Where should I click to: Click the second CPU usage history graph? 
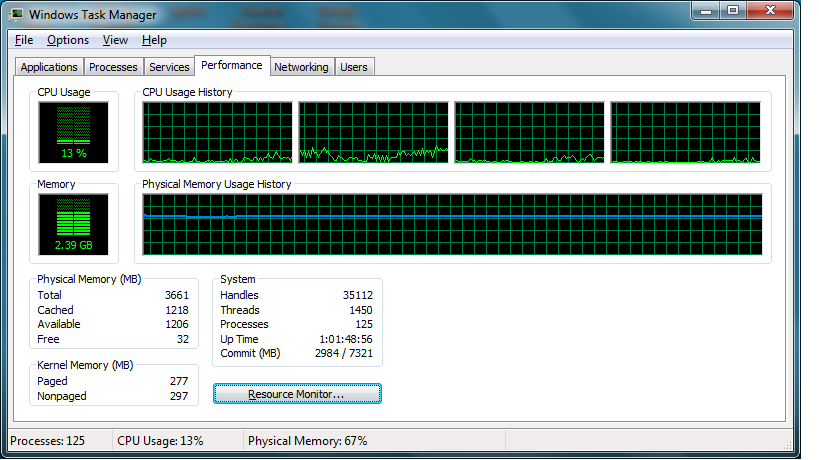point(373,133)
